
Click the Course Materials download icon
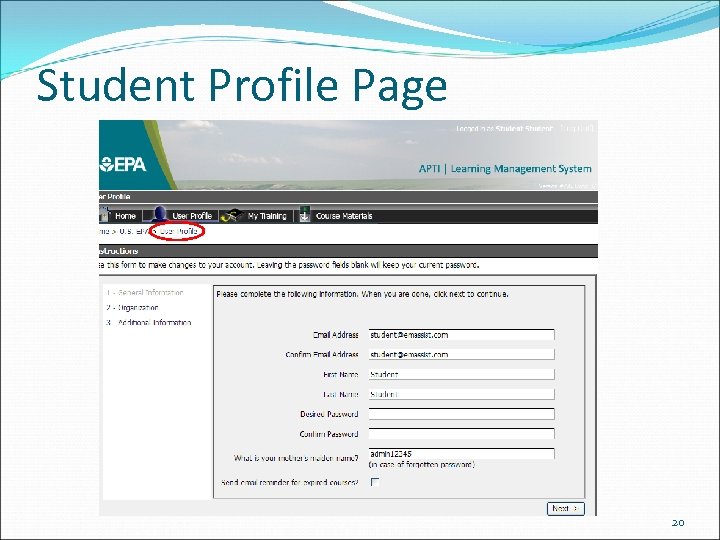(304, 214)
